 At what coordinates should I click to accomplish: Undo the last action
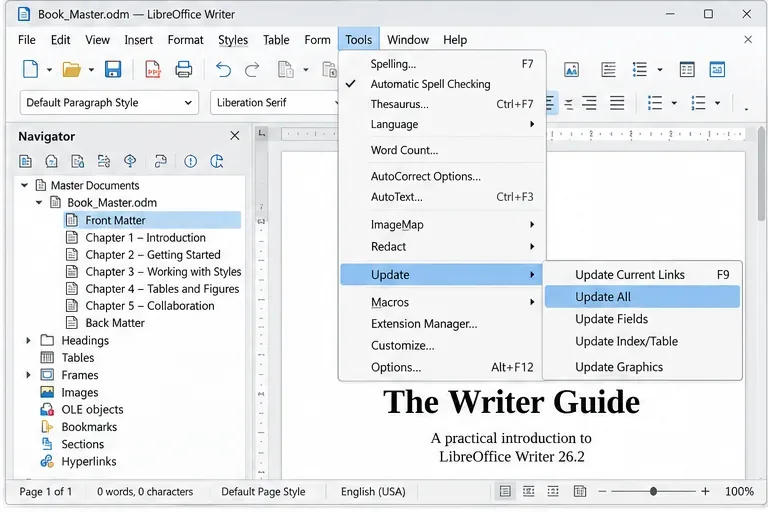[223, 70]
